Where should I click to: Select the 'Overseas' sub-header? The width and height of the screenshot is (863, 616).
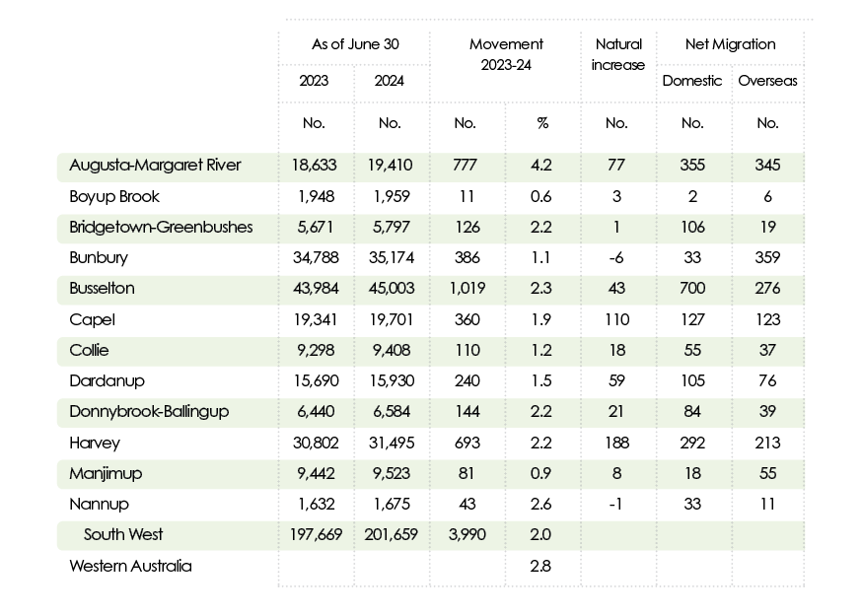point(767,81)
